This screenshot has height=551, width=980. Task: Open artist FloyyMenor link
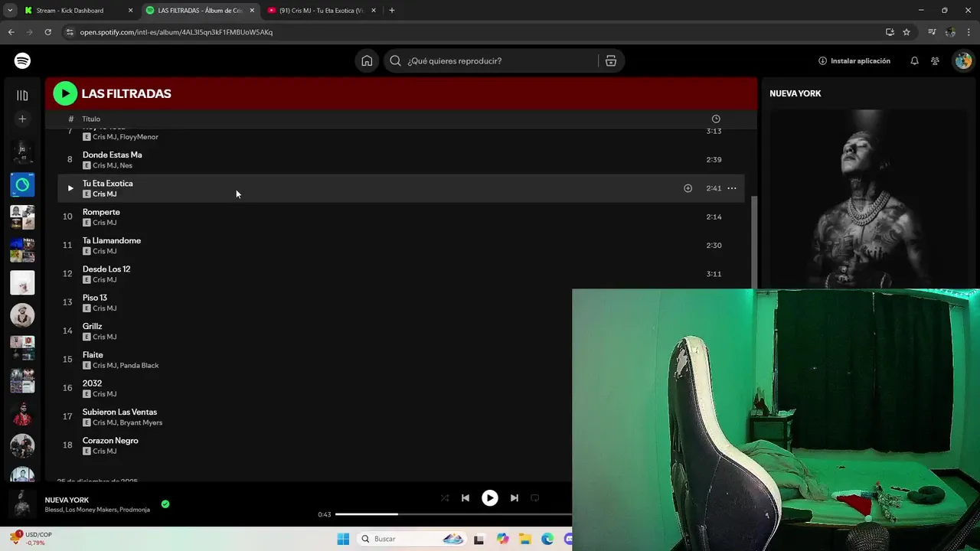[139, 137]
